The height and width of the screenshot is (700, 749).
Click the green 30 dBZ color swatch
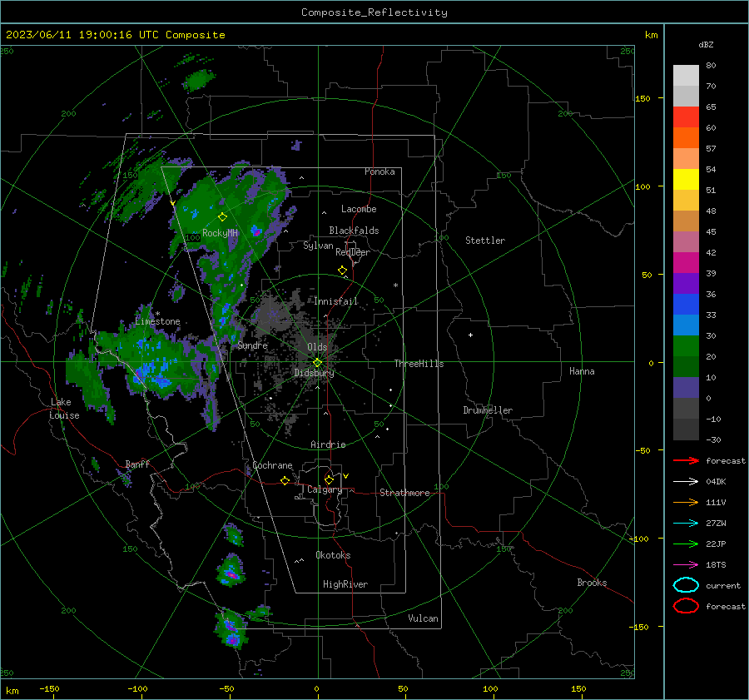(x=686, y=345)
